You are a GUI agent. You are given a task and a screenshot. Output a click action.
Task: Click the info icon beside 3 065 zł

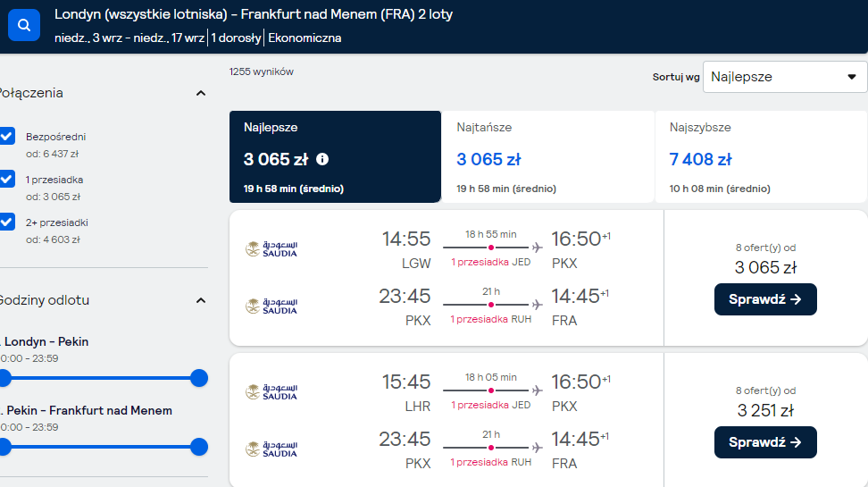(x=322, y=160)
